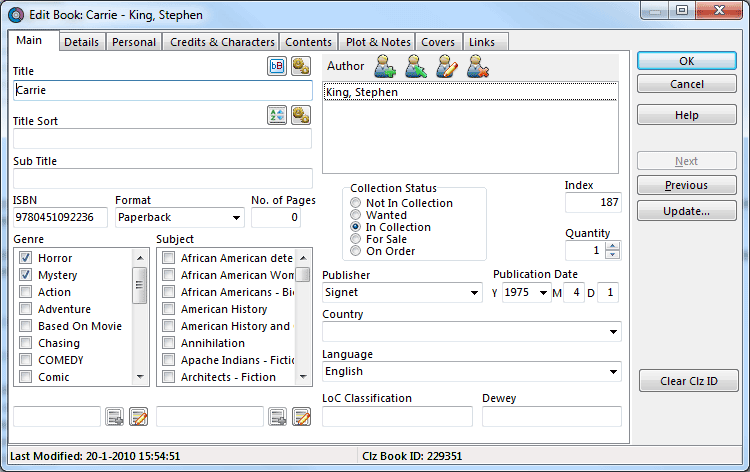Uncheck the Horror genre checkbox
750x472 pixels.
[26, 258]
